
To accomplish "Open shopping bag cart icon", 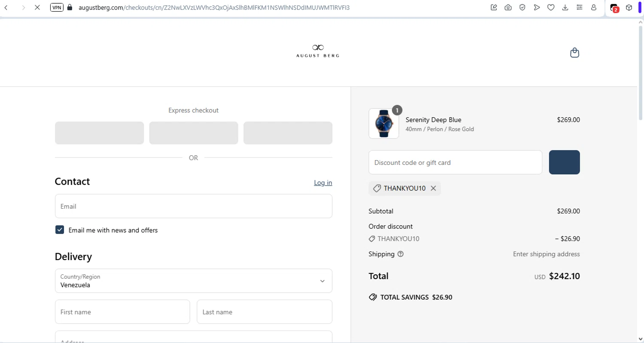I will [574, 53].
